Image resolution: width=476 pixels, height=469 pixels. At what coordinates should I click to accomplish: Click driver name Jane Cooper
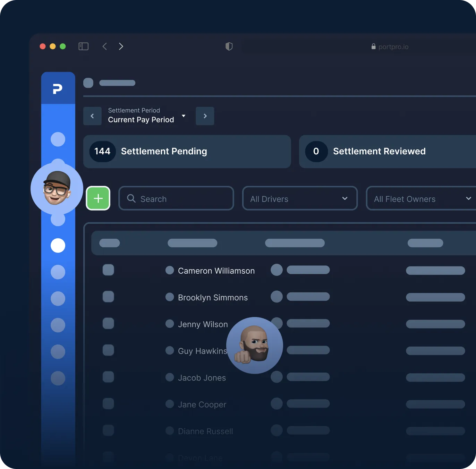click(x=202, y=404)
